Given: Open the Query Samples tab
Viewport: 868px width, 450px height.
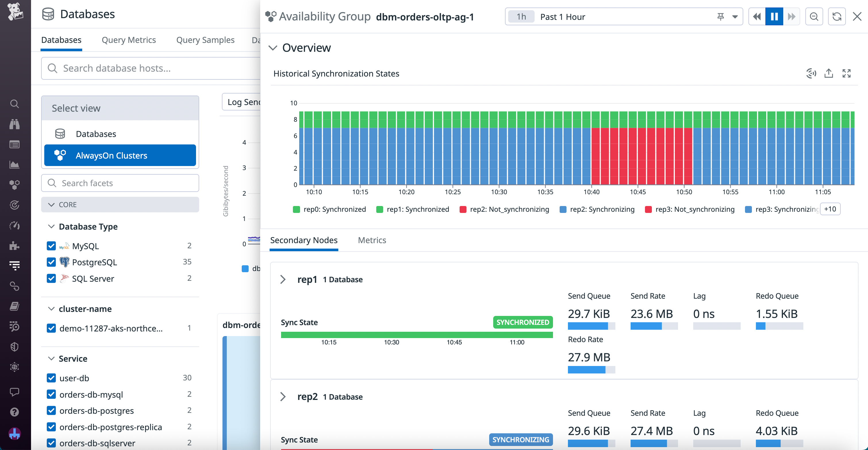Looking at the screenshot, I should tap(205, 40).
